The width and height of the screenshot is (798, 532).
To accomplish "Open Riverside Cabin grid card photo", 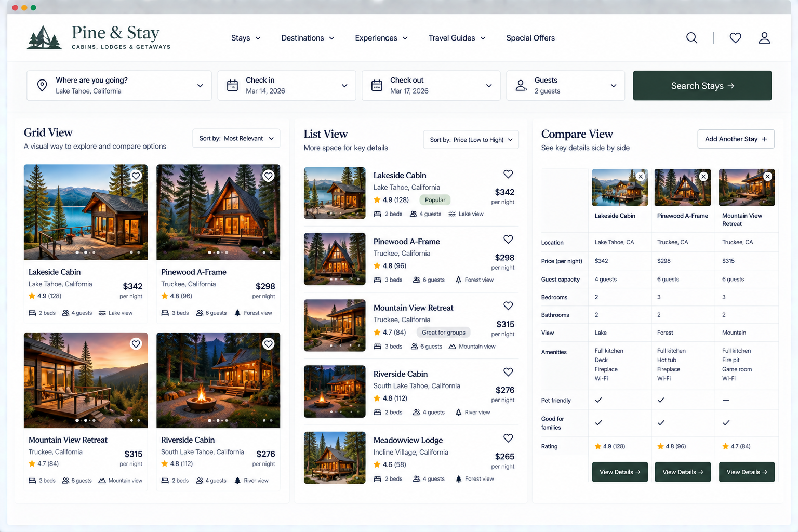I will 218,380.
